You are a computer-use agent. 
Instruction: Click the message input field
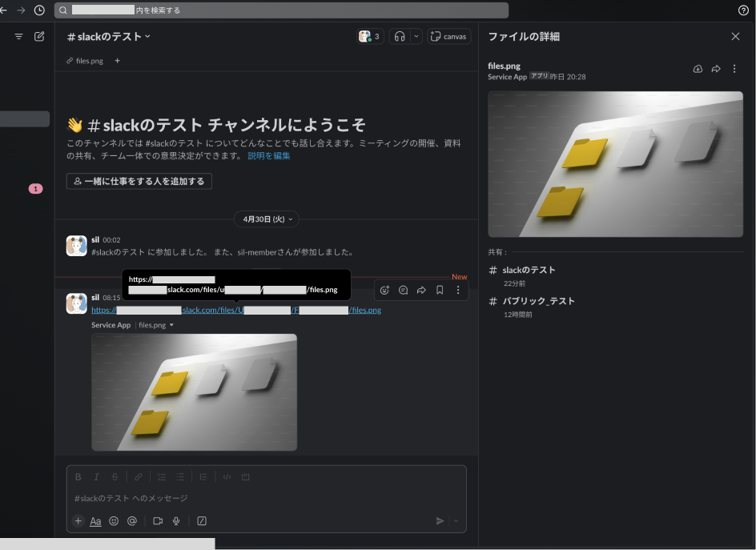coord(264,498)
